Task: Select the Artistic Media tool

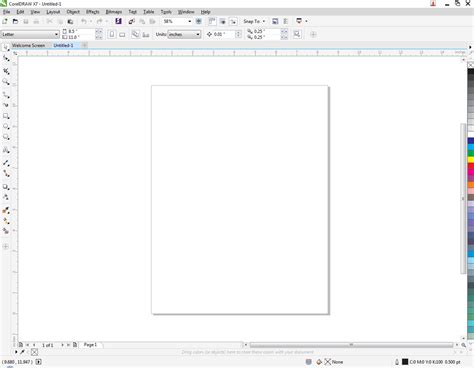Action: tap(6, 105)
